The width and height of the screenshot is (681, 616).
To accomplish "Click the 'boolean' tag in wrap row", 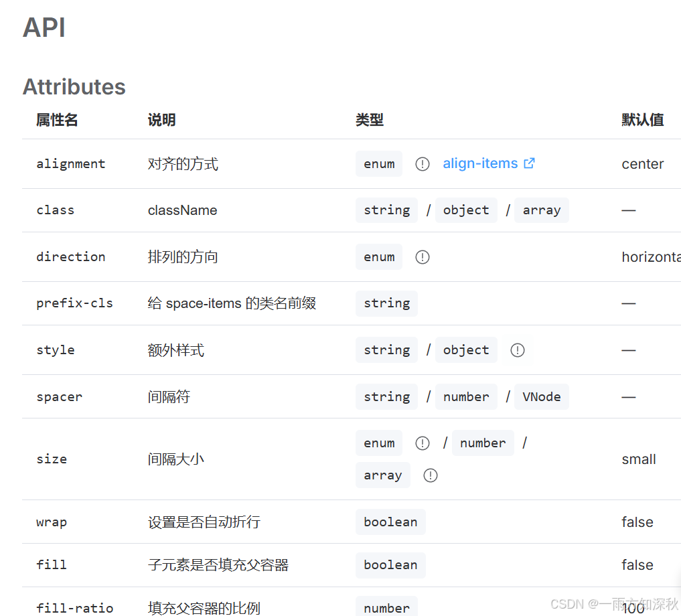I will pos(390,522).
